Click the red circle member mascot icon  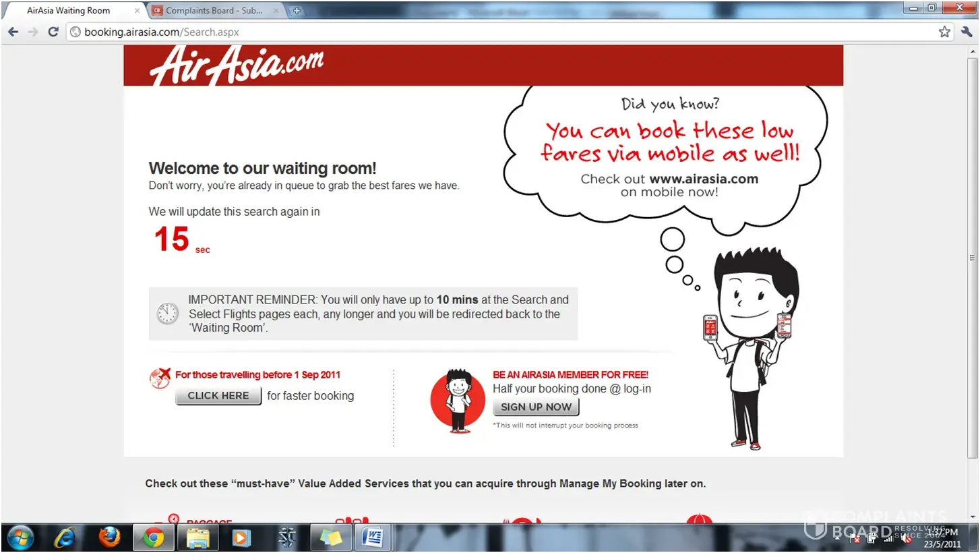(x=458, y=401)
